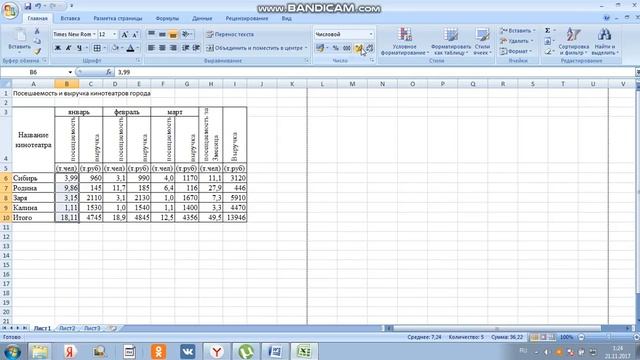Switch to Page Layout view in status bar
The width and height of the screenshot is (640, 360).
click(543, 337)
